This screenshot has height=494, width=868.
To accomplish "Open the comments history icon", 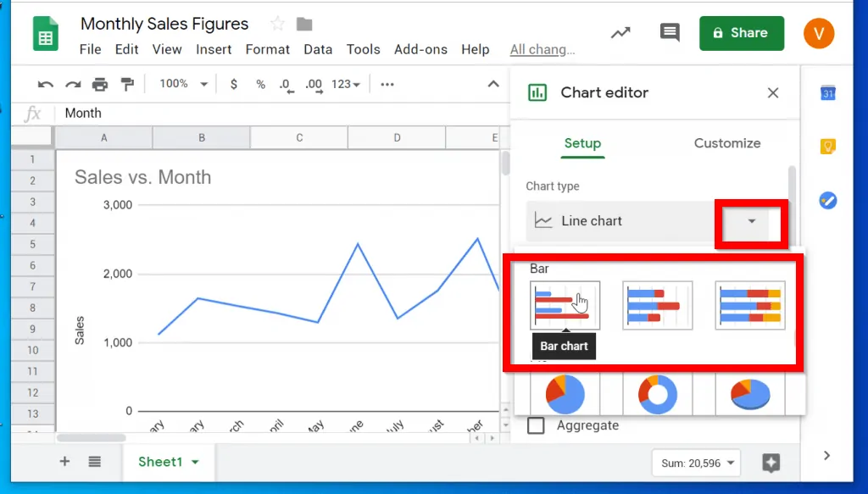I will tap(670, 33).
